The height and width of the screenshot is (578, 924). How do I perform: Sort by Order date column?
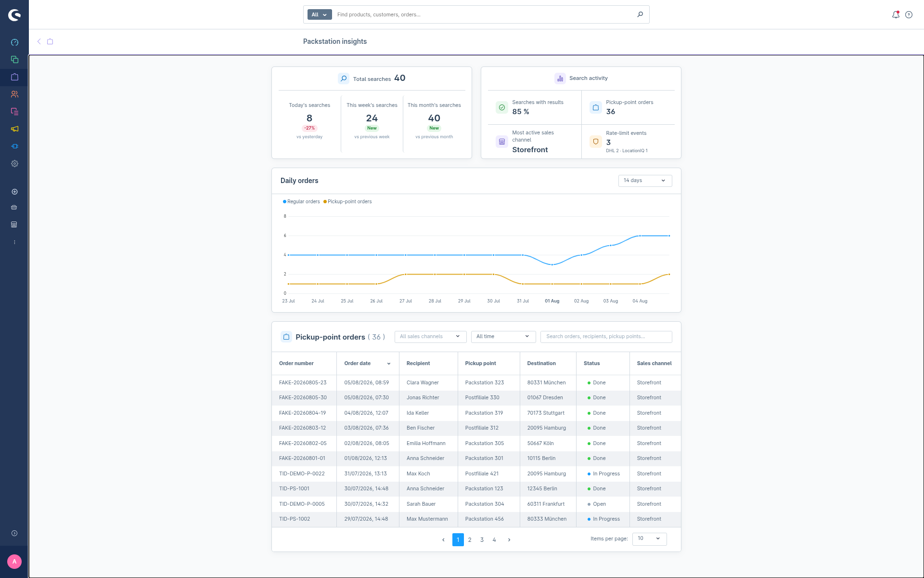coord(368,364)
